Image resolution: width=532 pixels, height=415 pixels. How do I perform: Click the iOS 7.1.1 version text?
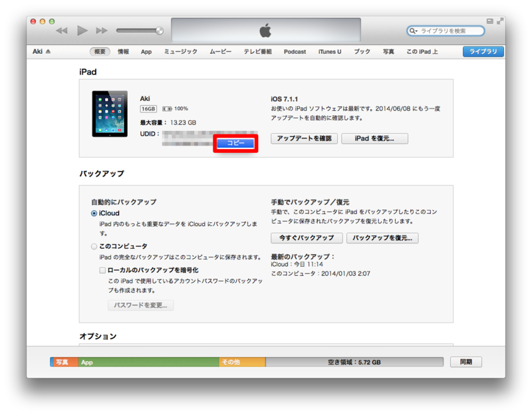(284, 99)
